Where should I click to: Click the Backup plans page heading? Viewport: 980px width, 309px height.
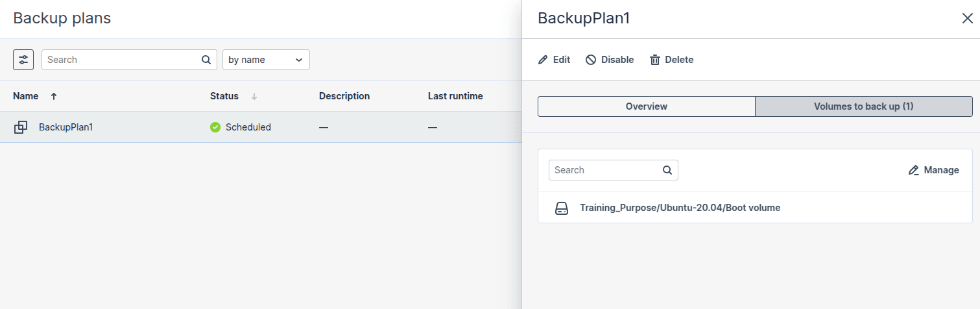click(62, 18)
